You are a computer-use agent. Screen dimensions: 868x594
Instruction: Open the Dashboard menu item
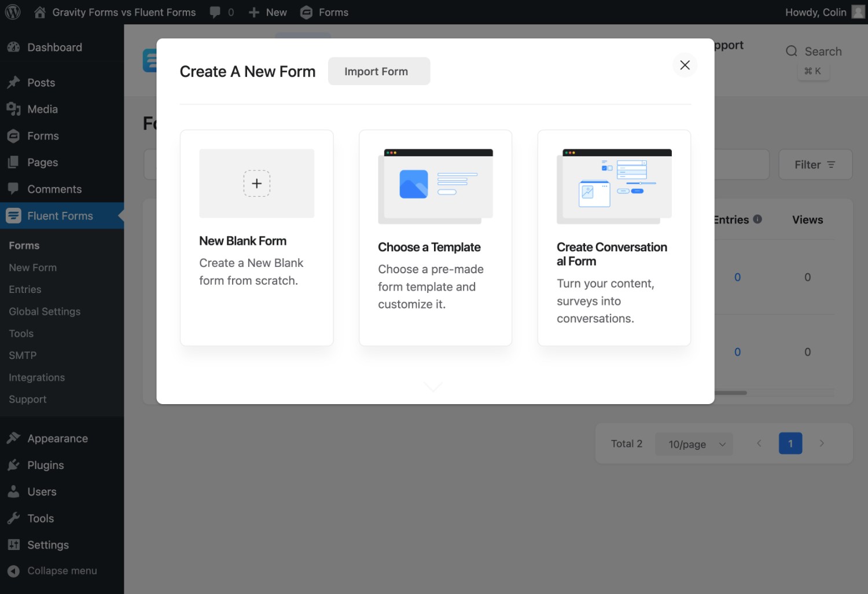pyautogui.click(x=54, y=47)
